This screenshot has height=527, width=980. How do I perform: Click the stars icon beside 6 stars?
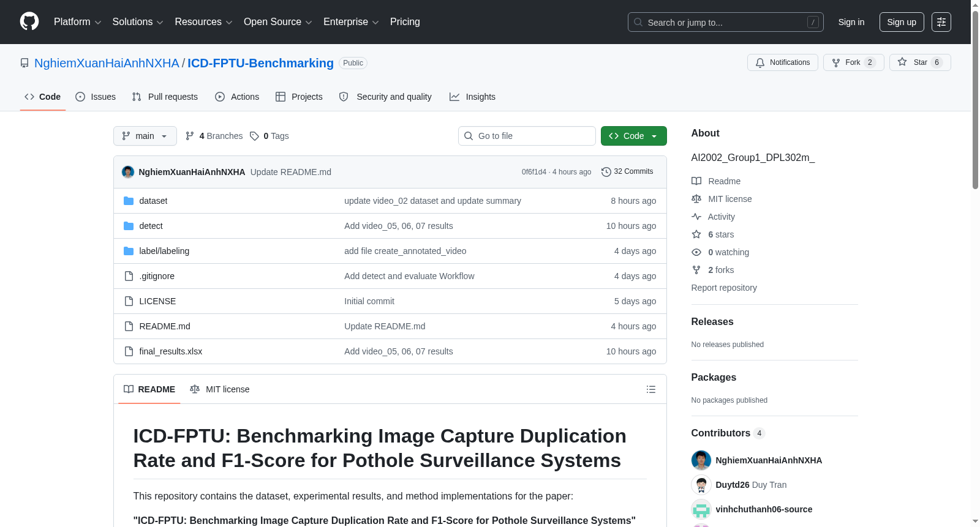pos(696,234)
